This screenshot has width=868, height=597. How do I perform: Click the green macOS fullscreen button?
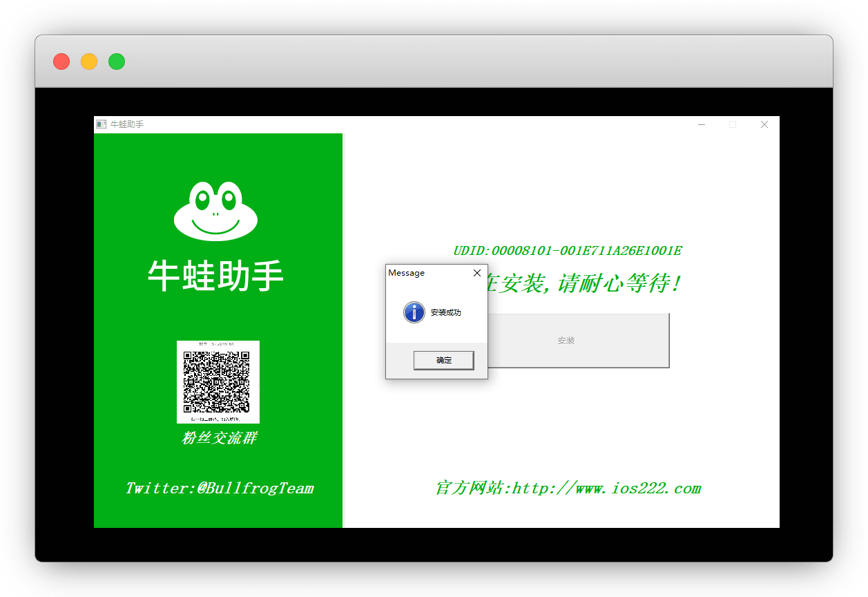(x=117, y=61)
